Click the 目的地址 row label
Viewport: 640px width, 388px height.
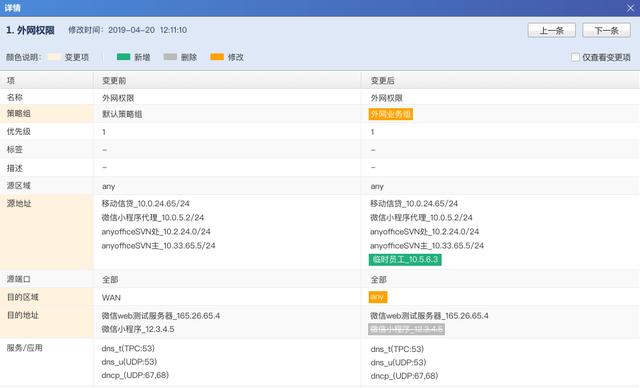[23, 315]
